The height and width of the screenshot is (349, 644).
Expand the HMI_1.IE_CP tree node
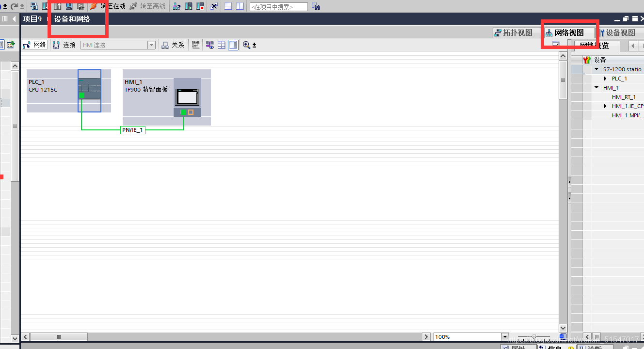[605, 106]
